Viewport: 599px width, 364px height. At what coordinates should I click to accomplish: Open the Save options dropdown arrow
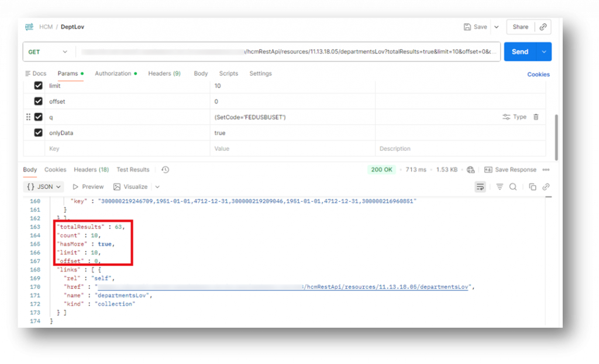click(496, 27)
